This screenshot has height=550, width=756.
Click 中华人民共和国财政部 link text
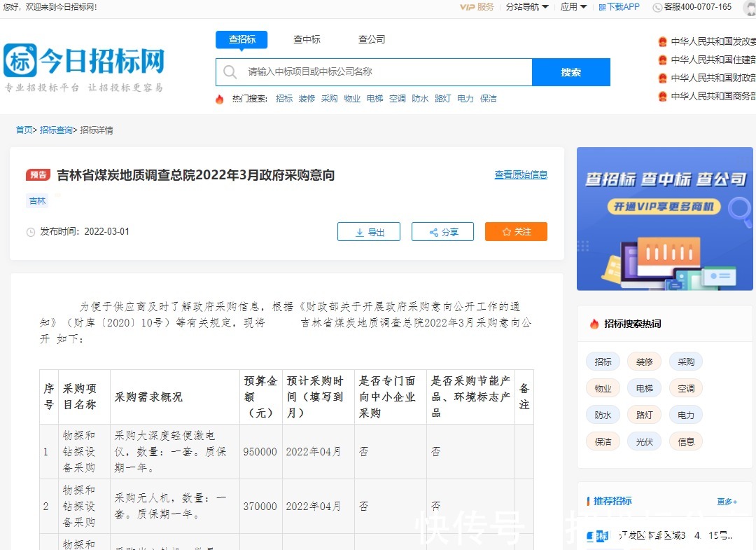click(713, 78)
